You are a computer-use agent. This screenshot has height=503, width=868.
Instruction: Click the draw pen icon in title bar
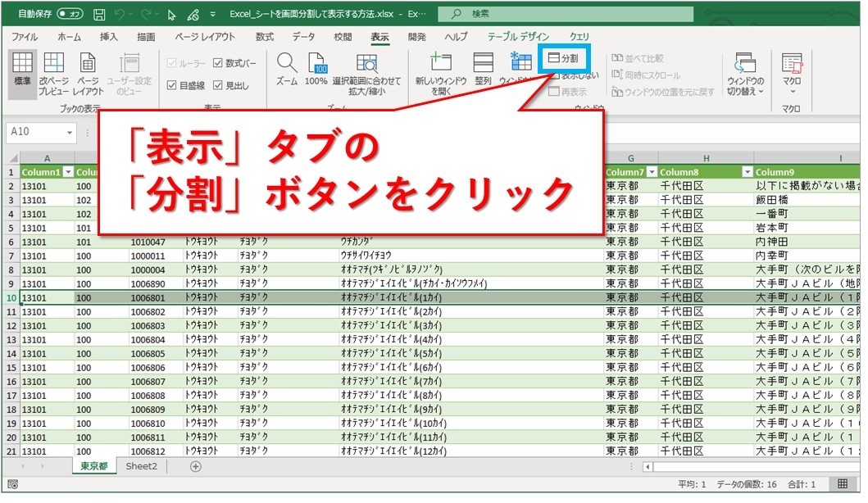point(193,15)
